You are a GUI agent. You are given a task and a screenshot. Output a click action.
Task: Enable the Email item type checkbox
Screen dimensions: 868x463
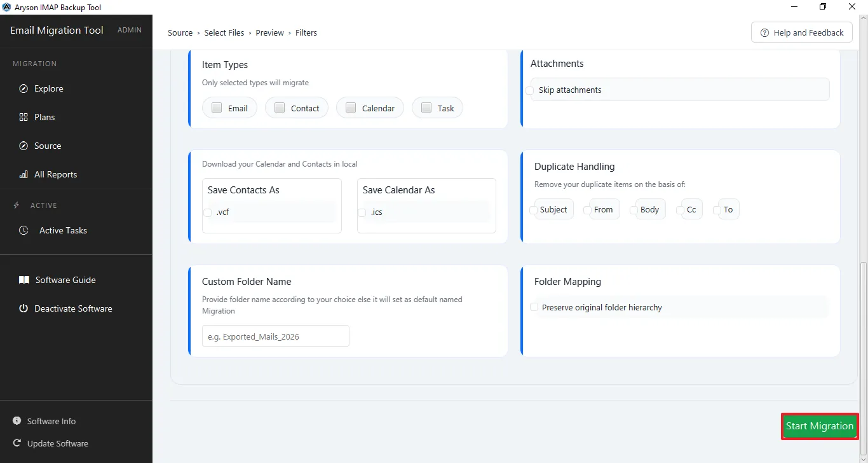(x=217, y=107)
